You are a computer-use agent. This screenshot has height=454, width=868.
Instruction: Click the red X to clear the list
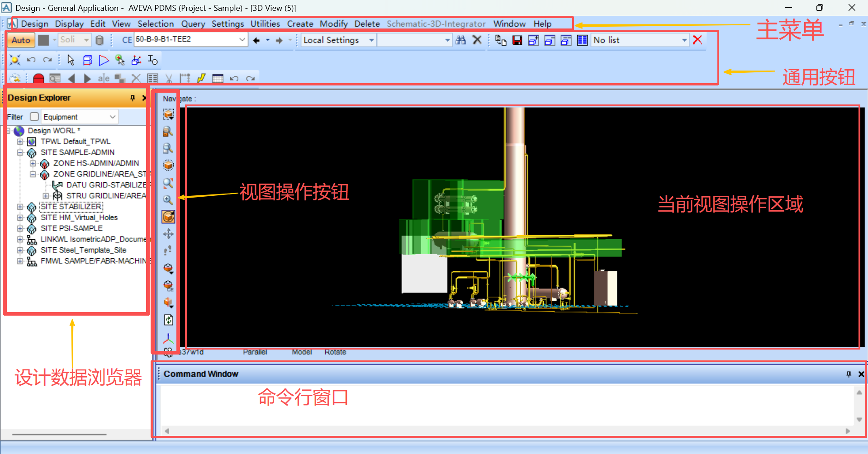(697, 40)
